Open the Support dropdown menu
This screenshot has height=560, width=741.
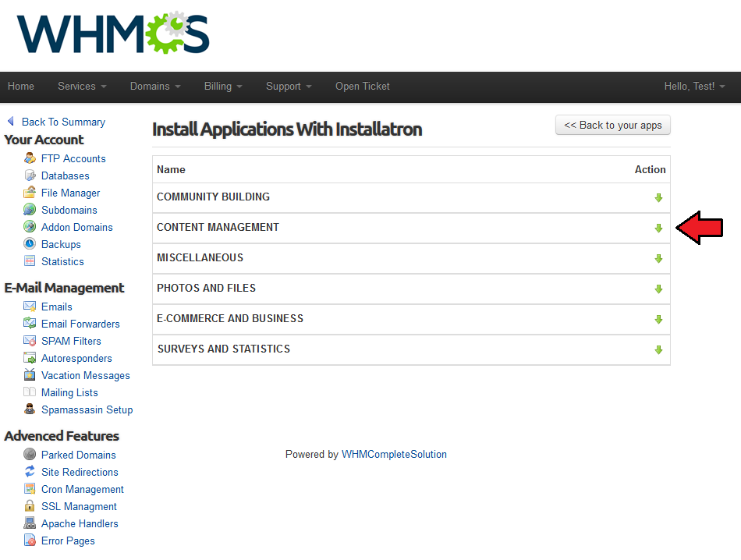tap(289, 87)
